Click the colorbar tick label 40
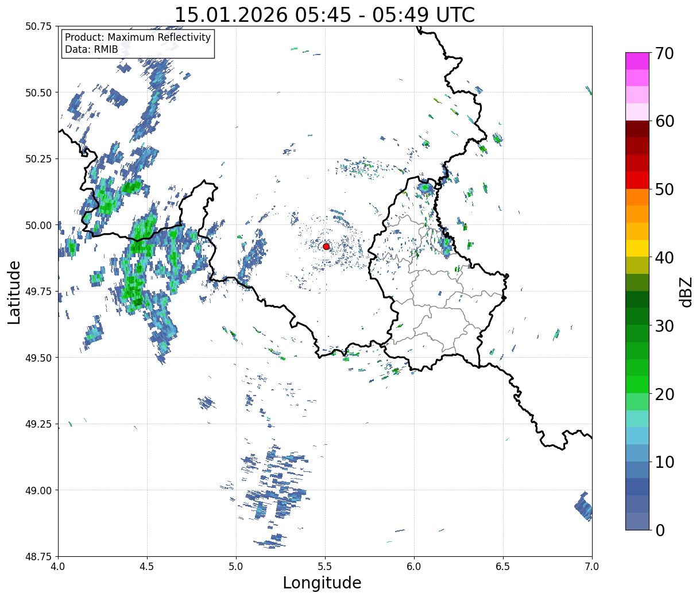Viewport: 700px width, 597px height. pyautogui.click(x=664, y=258)
